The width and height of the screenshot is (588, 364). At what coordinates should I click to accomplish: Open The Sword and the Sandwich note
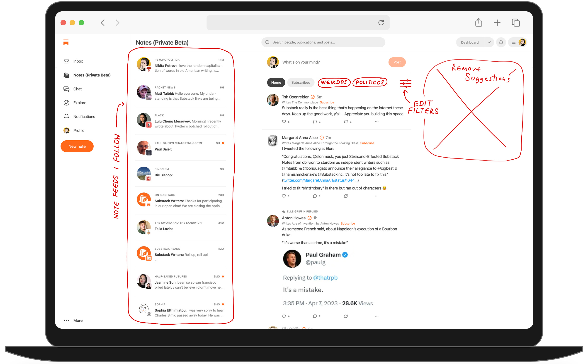180,227
